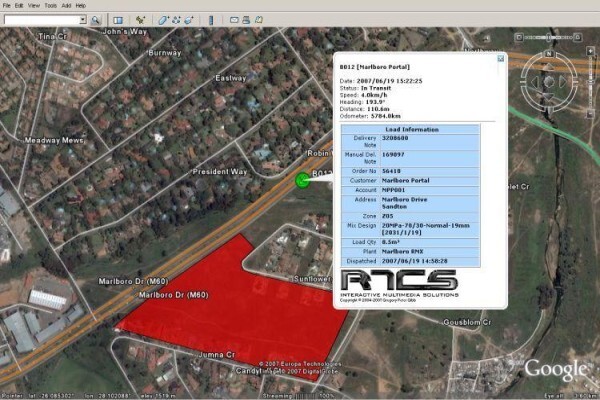Open the Add menu
This screenshot has width=600, height=400.
[66, 6]
